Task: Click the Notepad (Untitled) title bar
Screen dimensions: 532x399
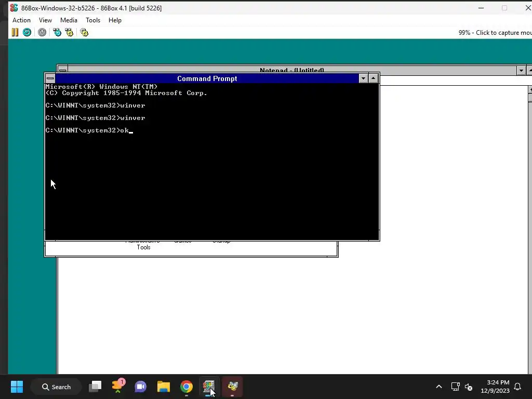Action: click(292, 69)
